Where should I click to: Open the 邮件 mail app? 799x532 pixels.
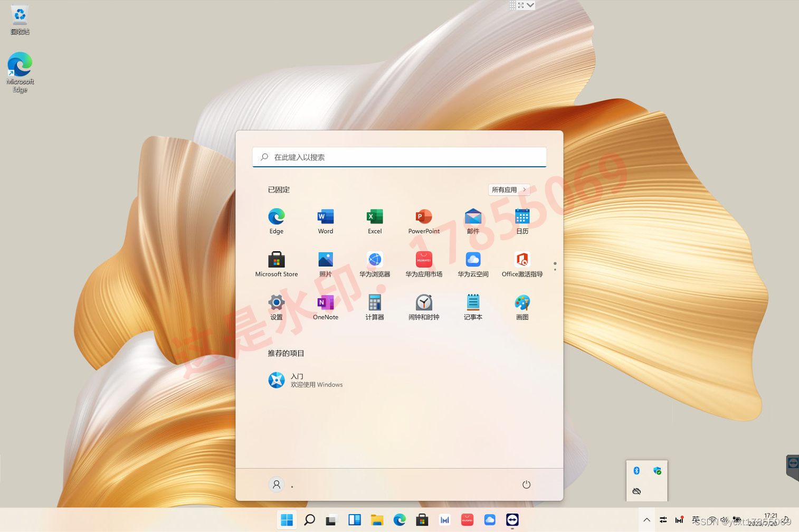pyautogui.click(x=473, y=221)
